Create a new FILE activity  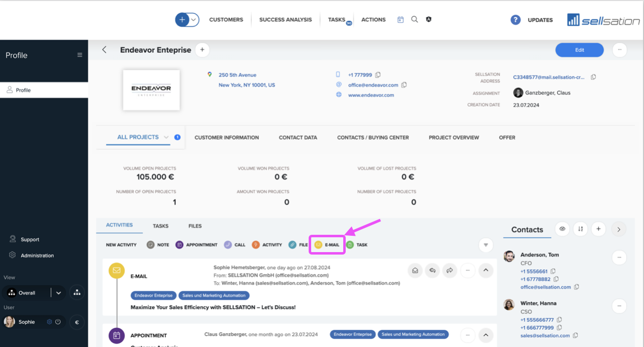(298, 245)
